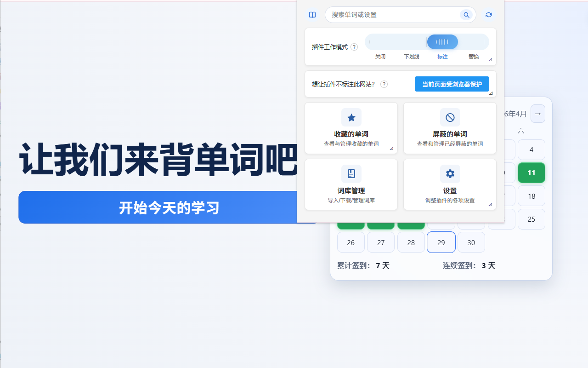Screen dimensions: 588x368
Task: Select calendar day 18
Action: [x=531, y=196]
